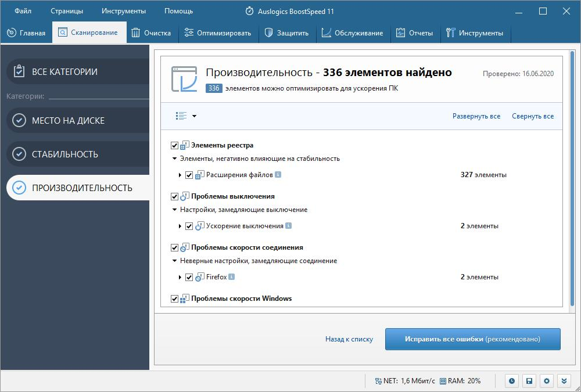Select ПРОИЗВОДИТЕЛЬНОСТЬ category
This screenshot has width=581, height=392.
pos(78,188)
